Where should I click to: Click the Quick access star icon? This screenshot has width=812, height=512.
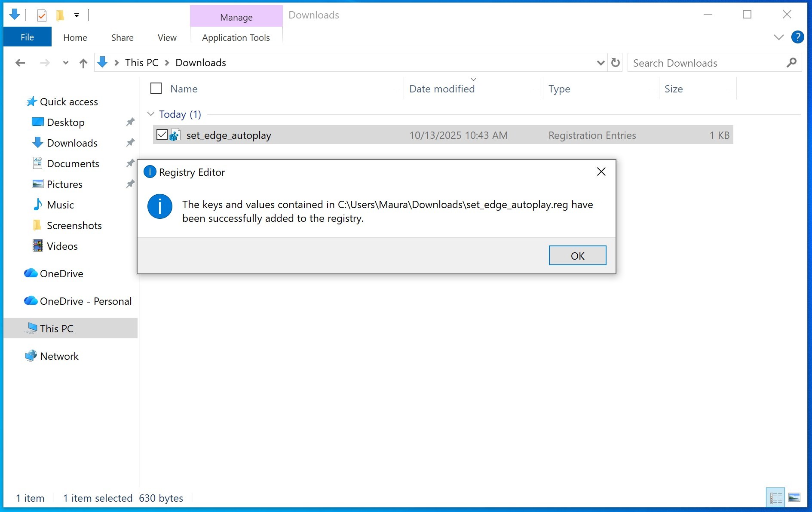click(32, 101)
